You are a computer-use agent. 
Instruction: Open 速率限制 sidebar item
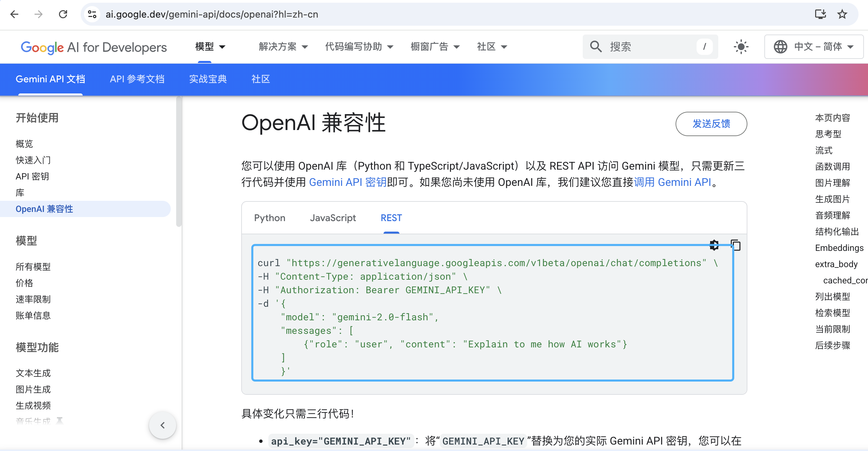33,299
